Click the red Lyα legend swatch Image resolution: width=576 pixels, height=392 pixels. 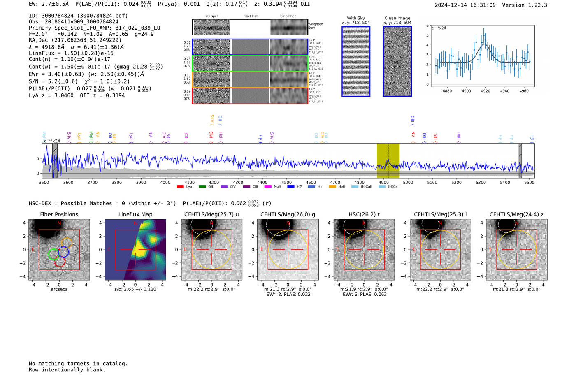180,187
